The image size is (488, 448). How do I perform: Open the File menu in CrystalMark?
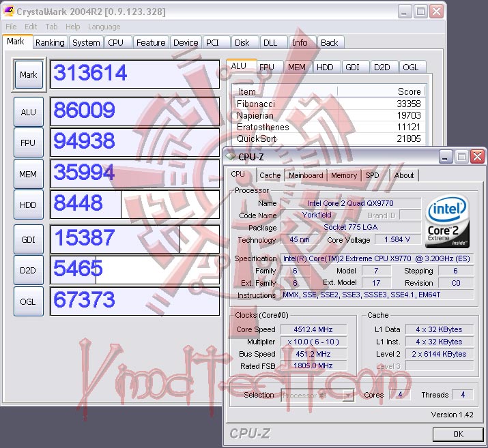tap(11, 27)
